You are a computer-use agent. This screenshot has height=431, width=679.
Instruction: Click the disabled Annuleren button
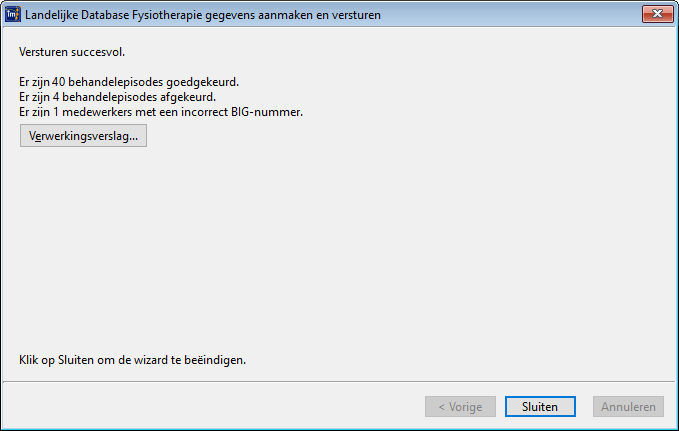pyautogui.click(x=628, y=407)
